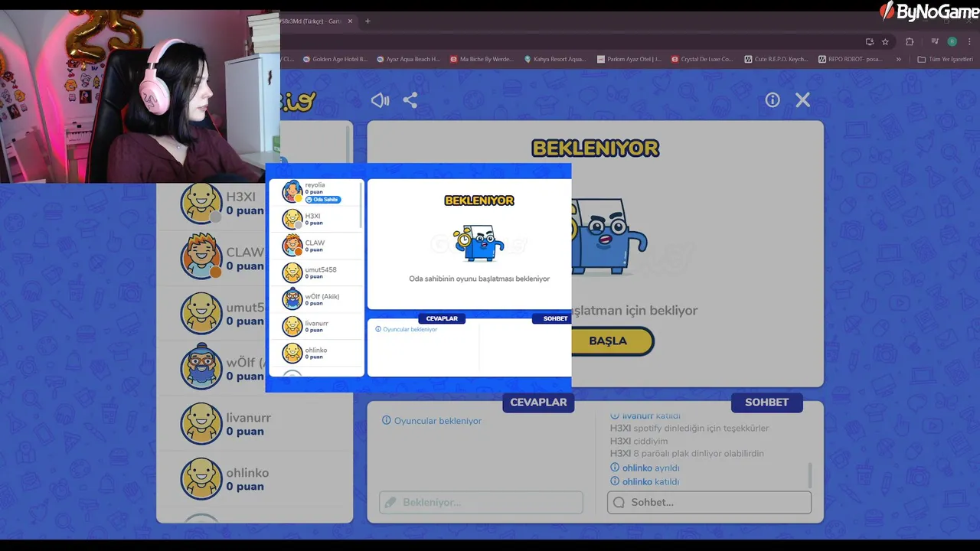Click the small preview CEVAPLAR tab

442,318
